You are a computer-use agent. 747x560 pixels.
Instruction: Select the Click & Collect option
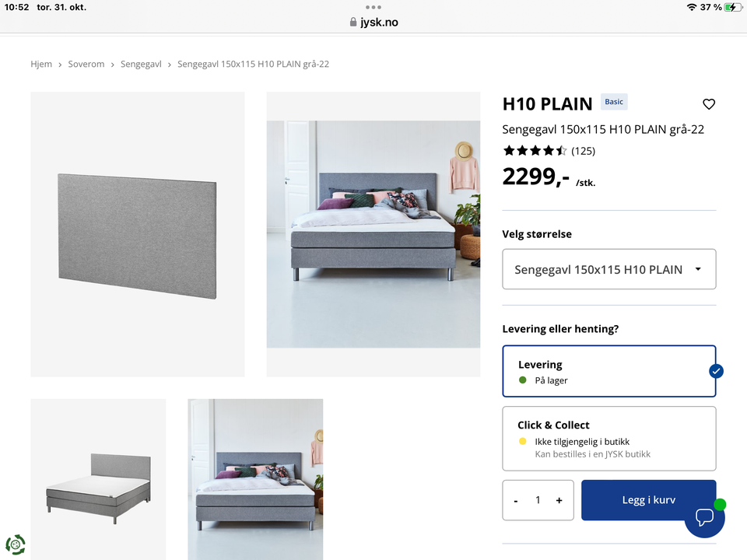(x=608, y=439)
